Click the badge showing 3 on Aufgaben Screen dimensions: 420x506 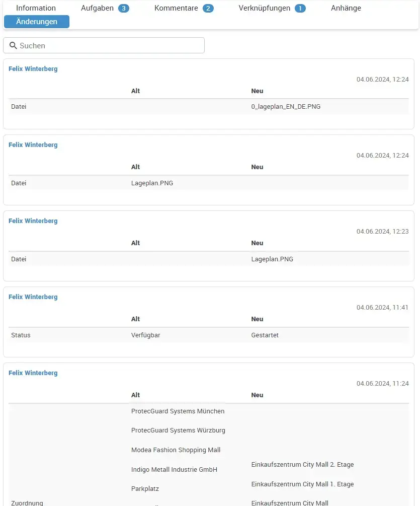(x=124, y=9)
